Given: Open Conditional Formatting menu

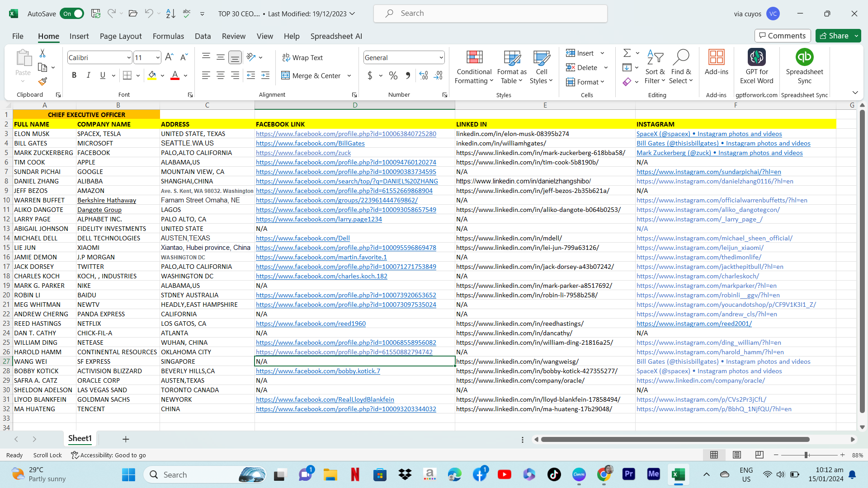Looking at the screenshot, I should [x=474, y=67].
